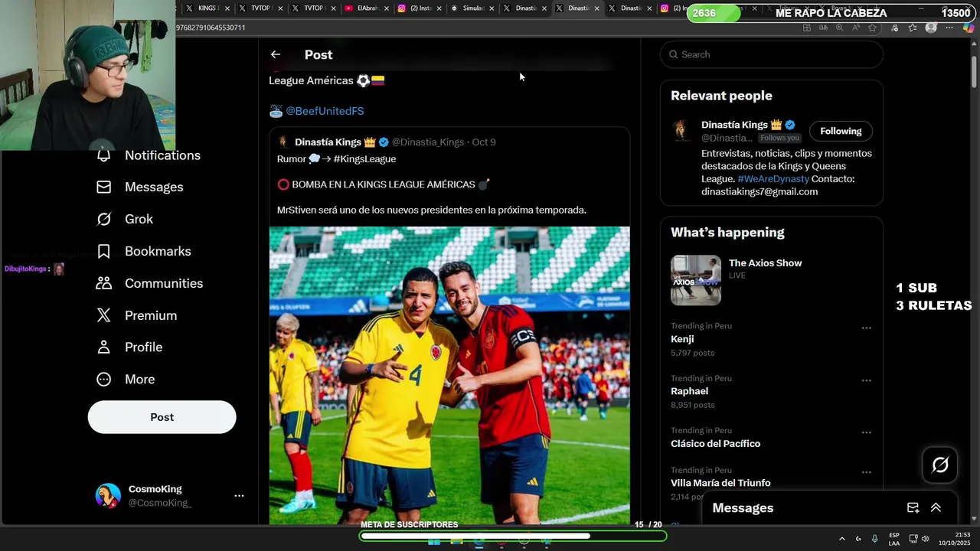Image resolution: width=980 pixels, height=551 pixels.
Task: Open CosmoKing account options menu
Action: pos(239,496)
